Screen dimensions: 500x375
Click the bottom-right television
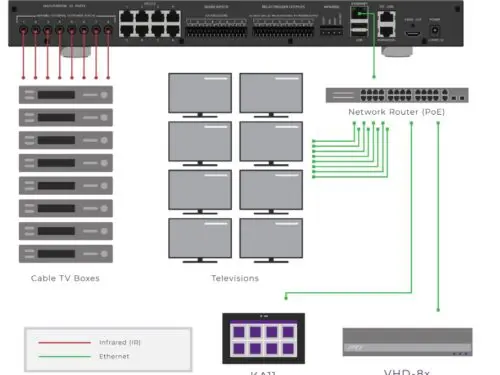(x=271, y=240)
